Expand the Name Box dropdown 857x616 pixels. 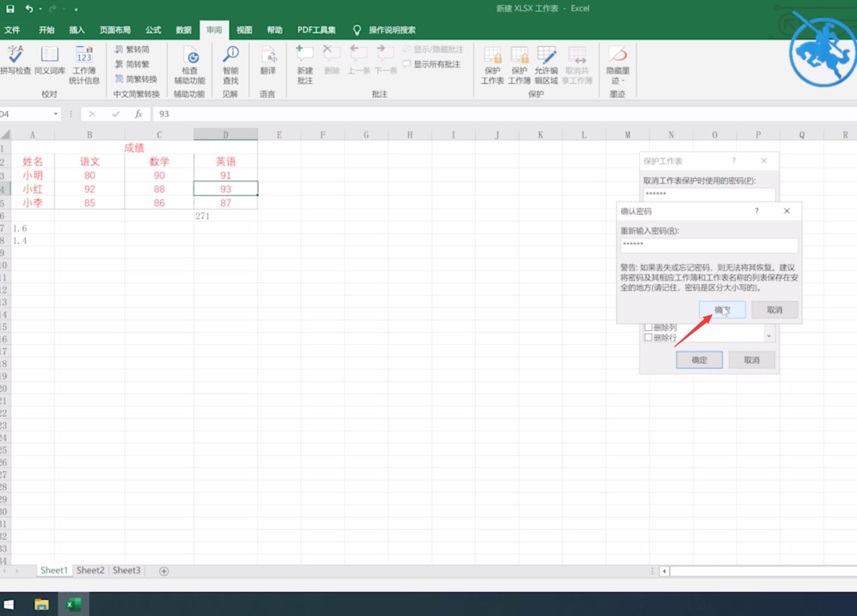[x=55, y=114]
